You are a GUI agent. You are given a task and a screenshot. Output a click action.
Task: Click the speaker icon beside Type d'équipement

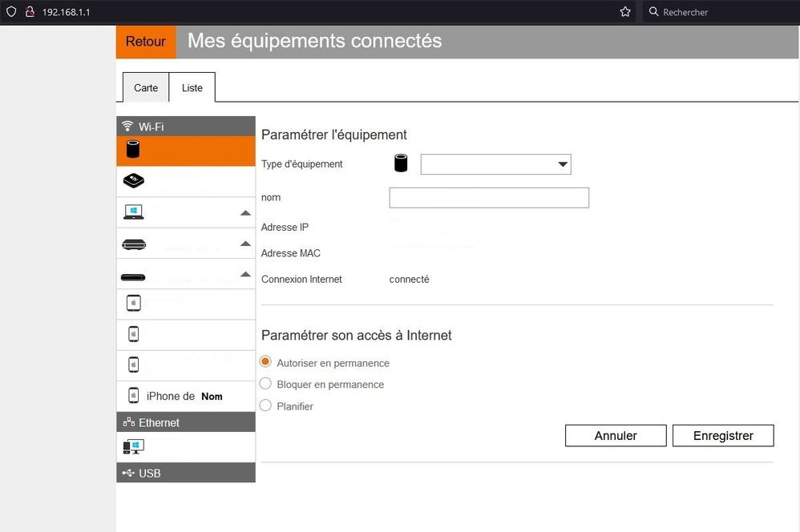401,164
